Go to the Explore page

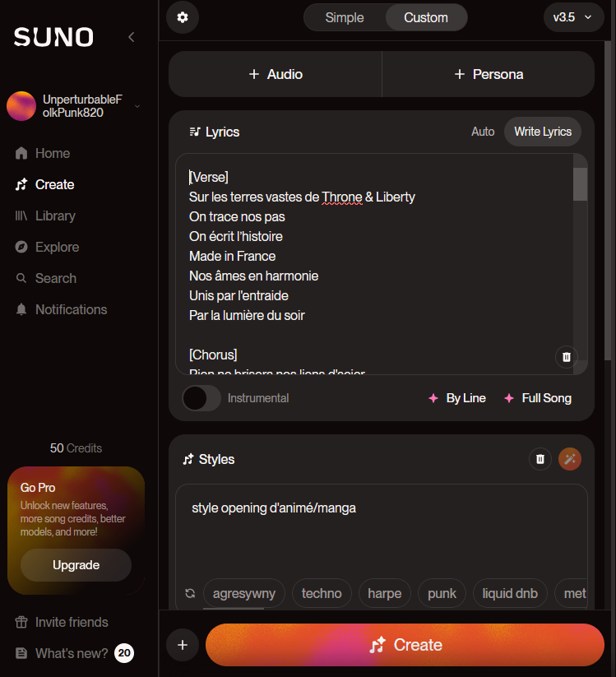[57, 247]
